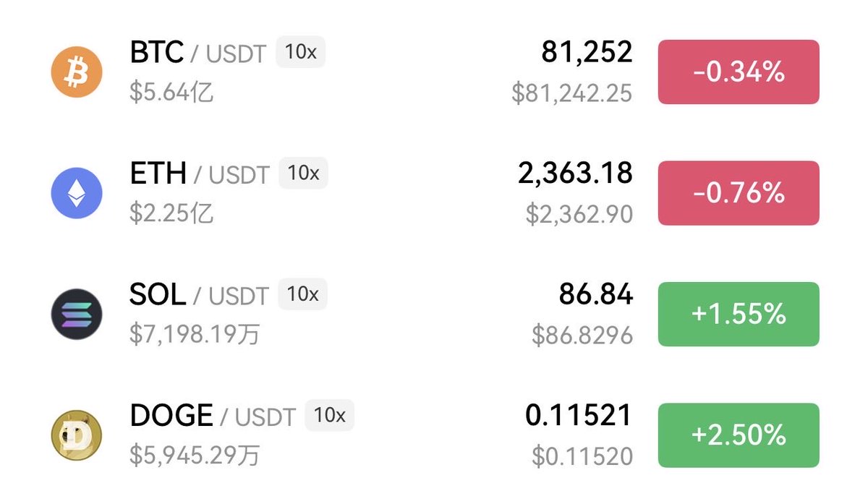Image resolution: width=868 pixels, height=504 pixels.
Task: Open the ETH / USDT pair
Action: pyautogui.click(x=199, y=174)
